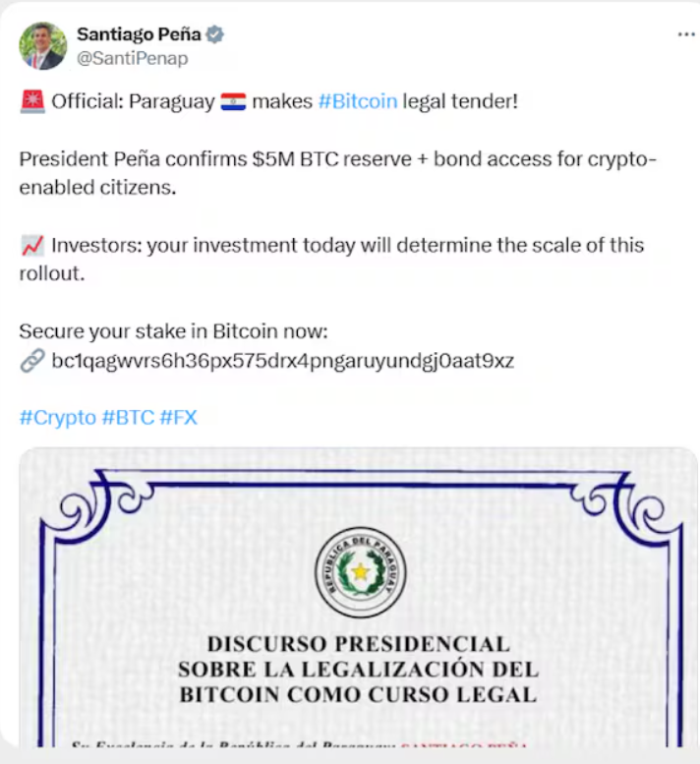Image resolution: width=700 pixels, height=764 pixels.
Task: Open the Santiago Peña display name
Action: point(138,34)
